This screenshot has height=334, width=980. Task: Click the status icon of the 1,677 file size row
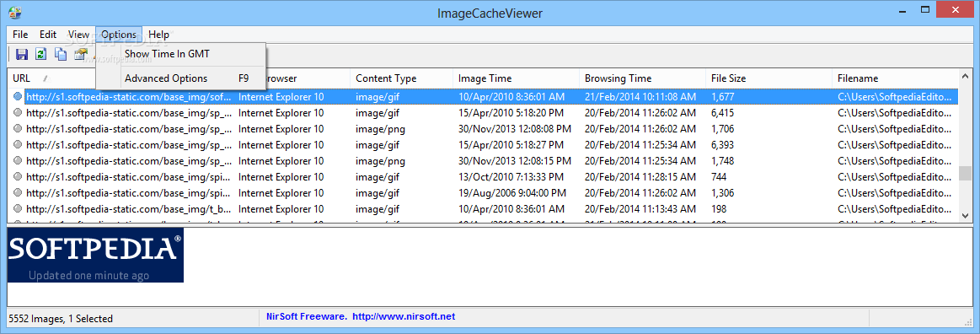coord(18,97)
